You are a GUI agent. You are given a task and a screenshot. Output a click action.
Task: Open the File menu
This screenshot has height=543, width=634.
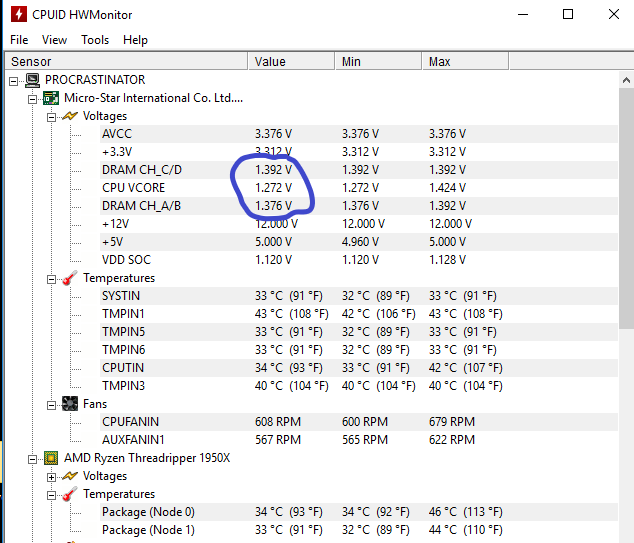pos(19,40)
